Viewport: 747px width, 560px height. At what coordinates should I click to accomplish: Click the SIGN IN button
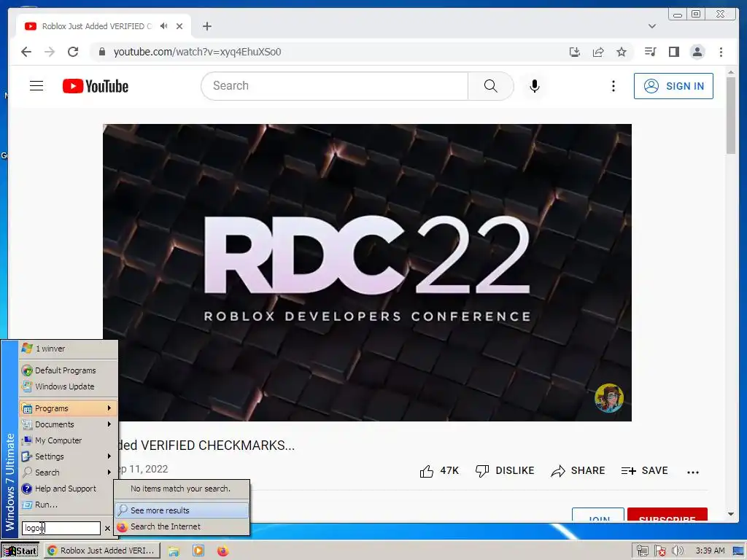[673, 86]
